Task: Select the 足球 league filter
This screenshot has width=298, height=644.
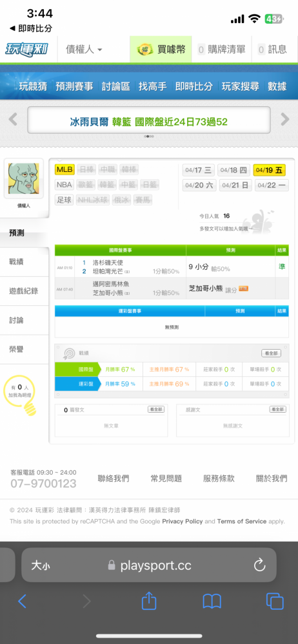Action: (x=65, y=200)
